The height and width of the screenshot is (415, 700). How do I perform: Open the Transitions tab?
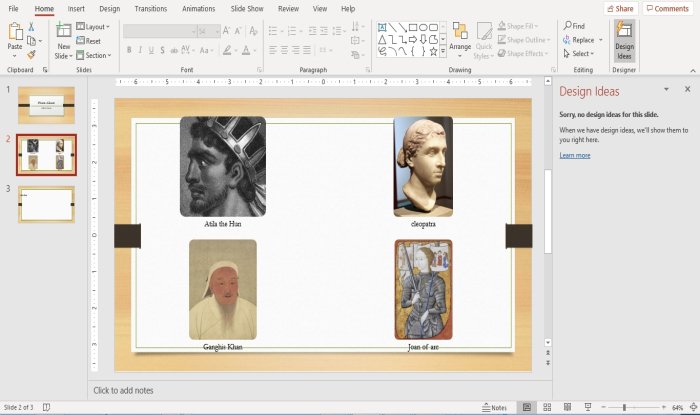tap(150, 8)
